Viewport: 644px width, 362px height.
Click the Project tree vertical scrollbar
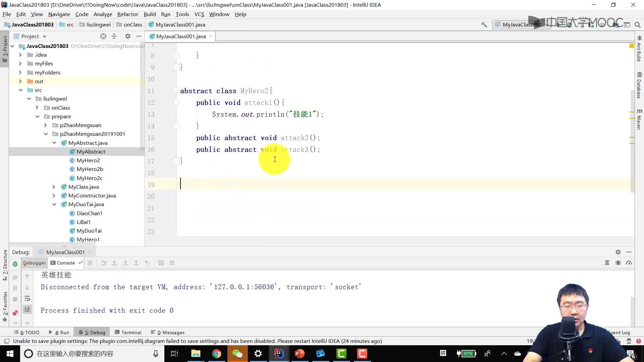(142, 97)
